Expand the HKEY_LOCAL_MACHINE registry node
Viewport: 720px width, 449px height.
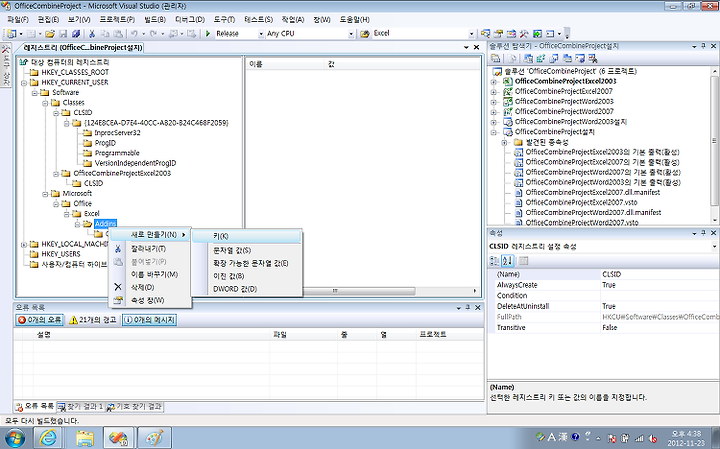click(24, 244)
